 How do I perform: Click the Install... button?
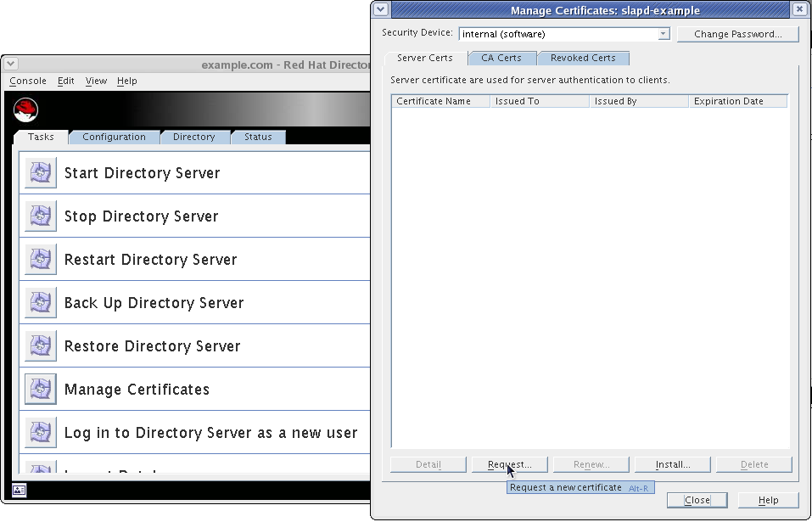point(672,464)
